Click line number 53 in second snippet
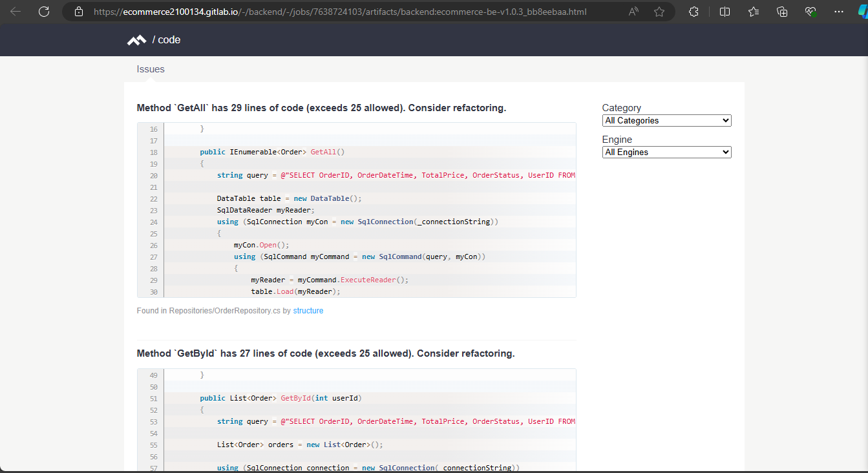The width and height of the screenshot is (868, 473). point(153,421)
